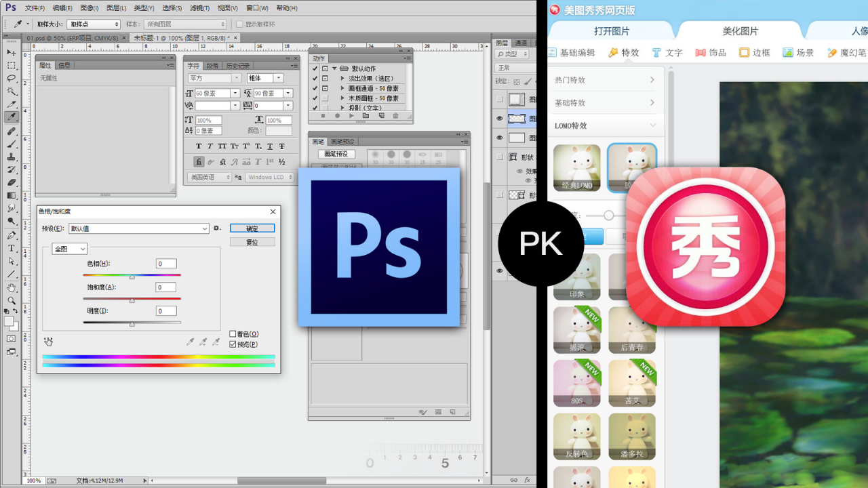Select the Brush tool in toolbar

point(12,144)
